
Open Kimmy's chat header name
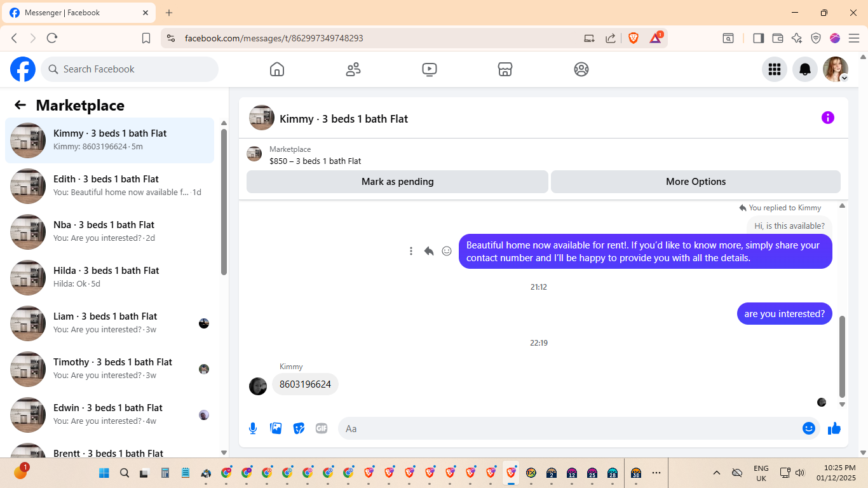[344, 119]
